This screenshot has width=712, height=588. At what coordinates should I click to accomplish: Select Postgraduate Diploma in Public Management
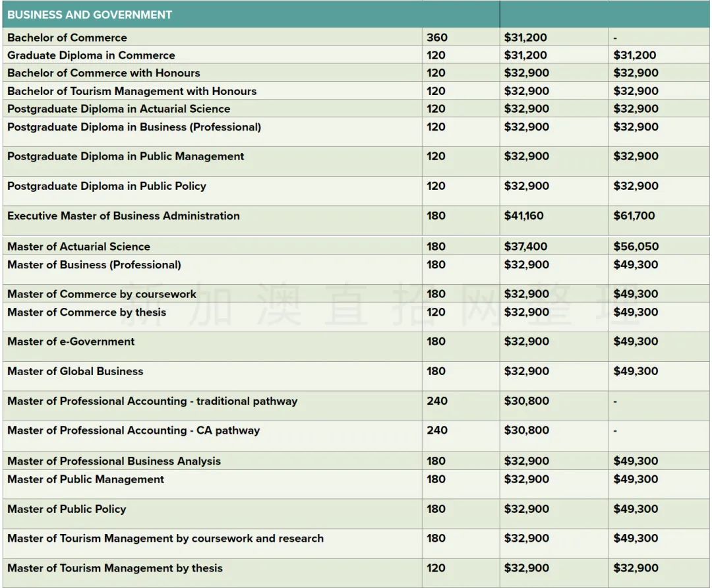click(x=126, y=156)
